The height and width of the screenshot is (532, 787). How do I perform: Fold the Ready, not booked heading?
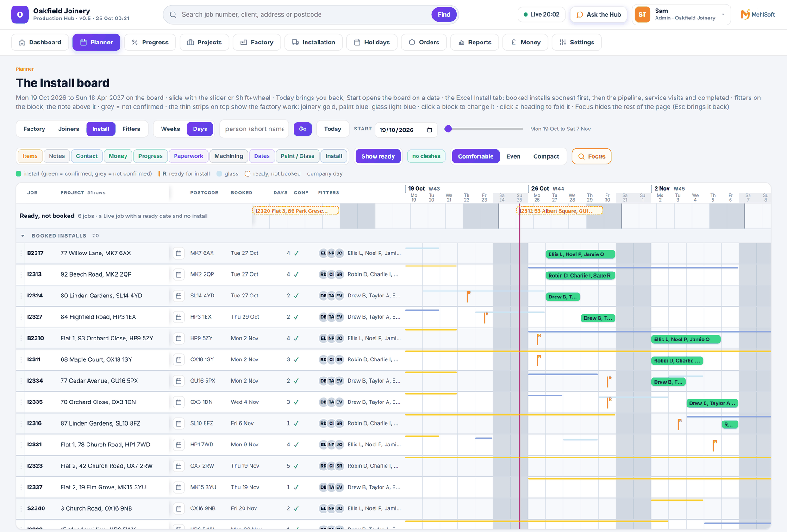[47, 216]
